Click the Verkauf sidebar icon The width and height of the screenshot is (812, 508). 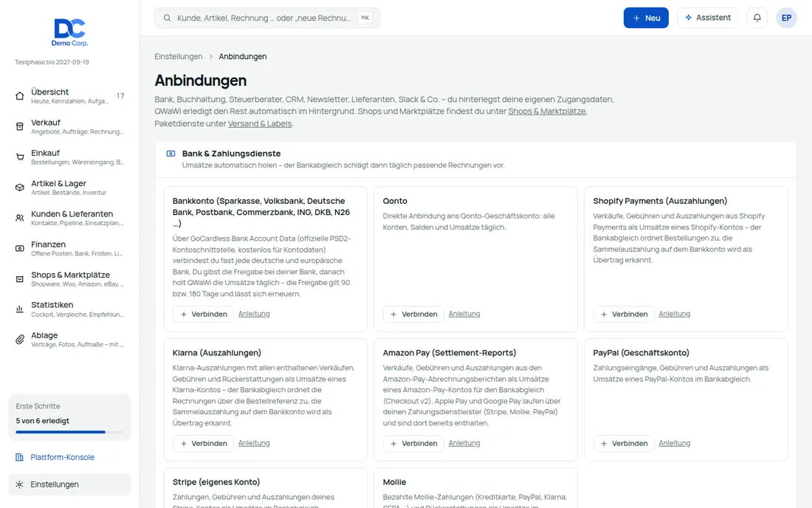coord(20,126)
